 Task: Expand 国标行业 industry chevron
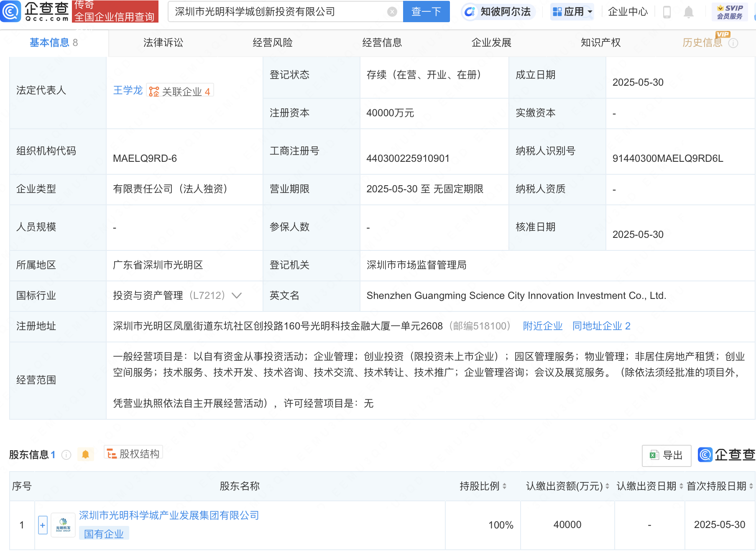(x=237, y=296)
